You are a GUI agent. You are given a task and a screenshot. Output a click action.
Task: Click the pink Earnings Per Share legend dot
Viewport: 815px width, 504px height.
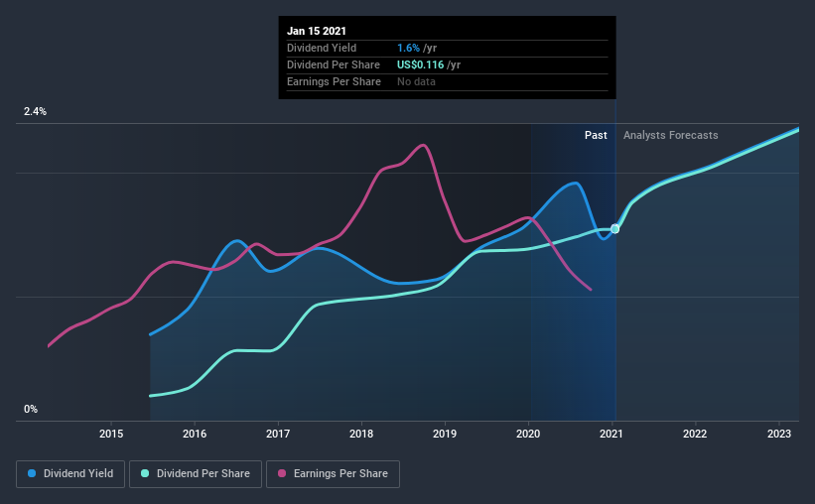click(x=282, y=473)
